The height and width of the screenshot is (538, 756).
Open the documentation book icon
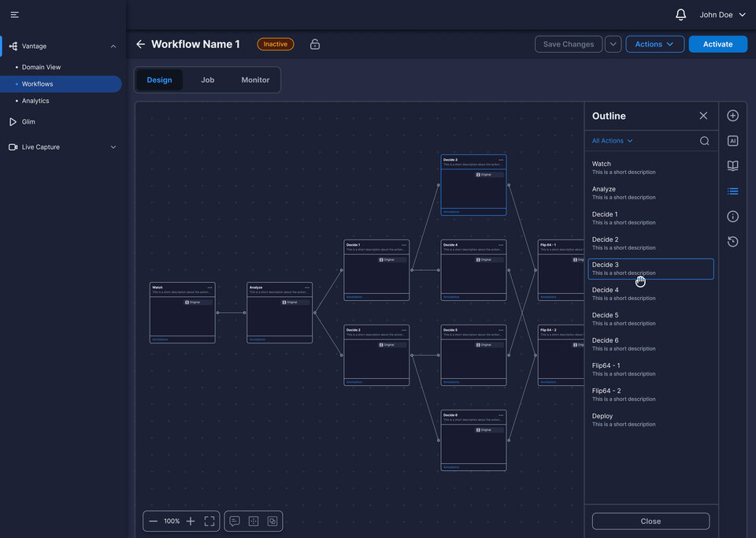[x=732, y=166]
